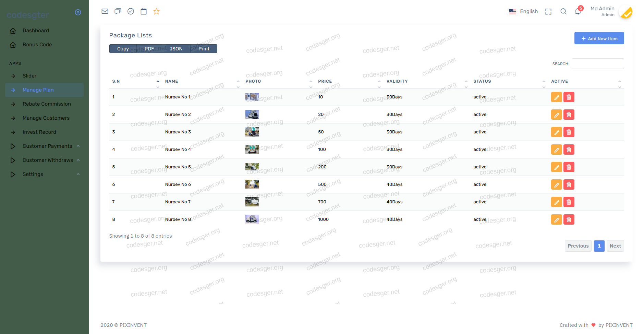Expand Customer Withdraws menu

pyautogui.click(x=48, y=160)
